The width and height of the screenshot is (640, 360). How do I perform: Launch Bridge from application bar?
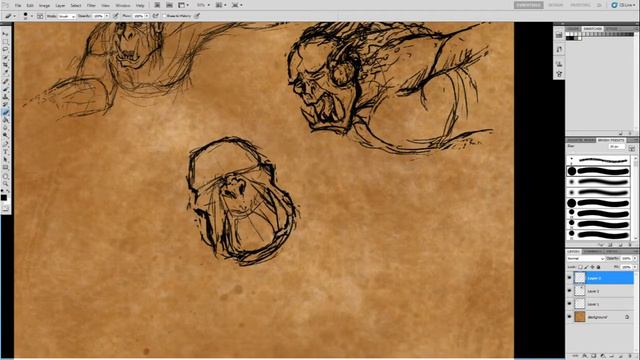click(x=157, y=5)
